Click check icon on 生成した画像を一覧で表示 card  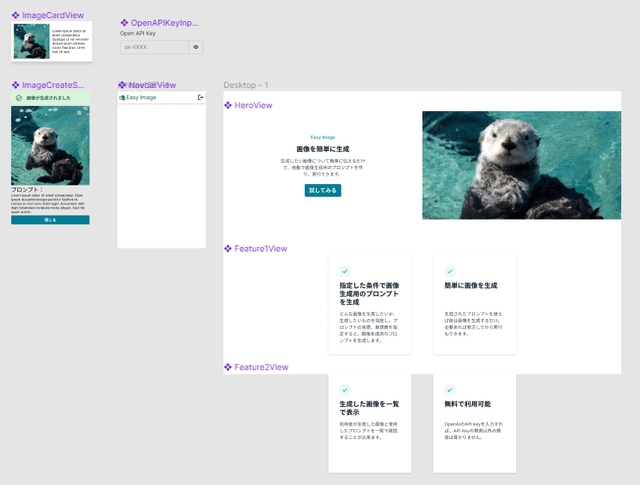pyautogui.click(x=345, y=389)
